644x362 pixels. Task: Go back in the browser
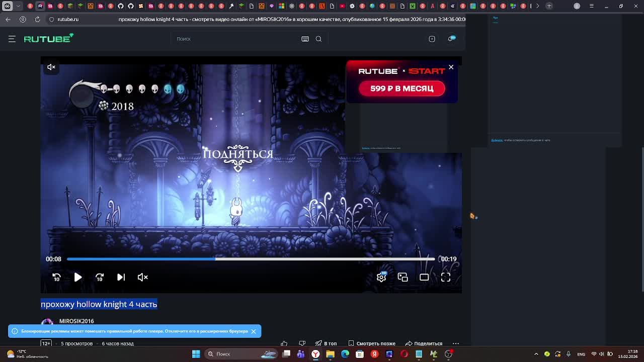coord(8,19)
